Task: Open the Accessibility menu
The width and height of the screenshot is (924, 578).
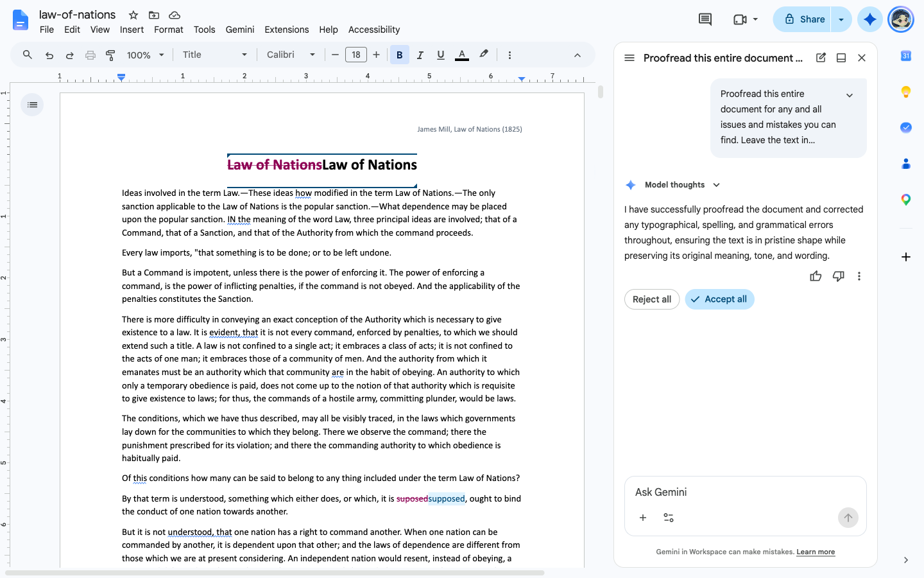Action: tap(374, 30)
